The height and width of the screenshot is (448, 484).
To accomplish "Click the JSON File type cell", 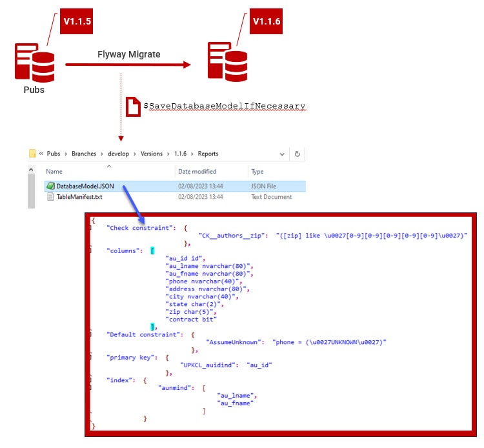I will tap(263, 186).
